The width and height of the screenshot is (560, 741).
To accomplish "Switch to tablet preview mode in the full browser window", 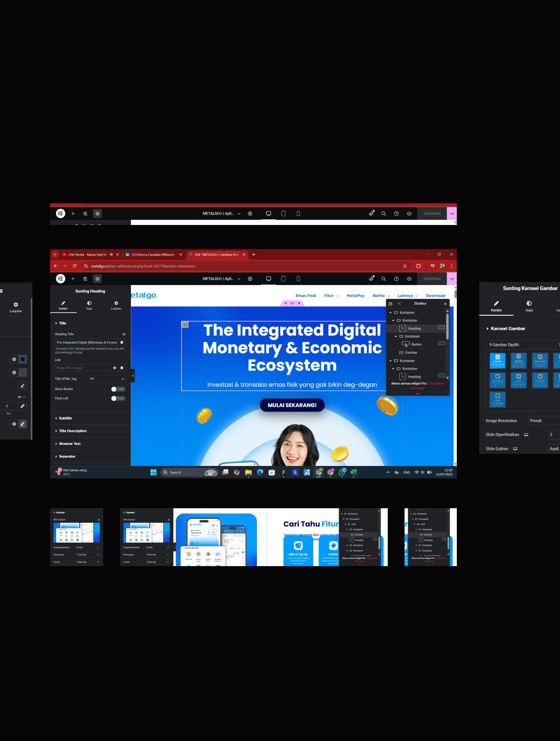I will 283,279.
